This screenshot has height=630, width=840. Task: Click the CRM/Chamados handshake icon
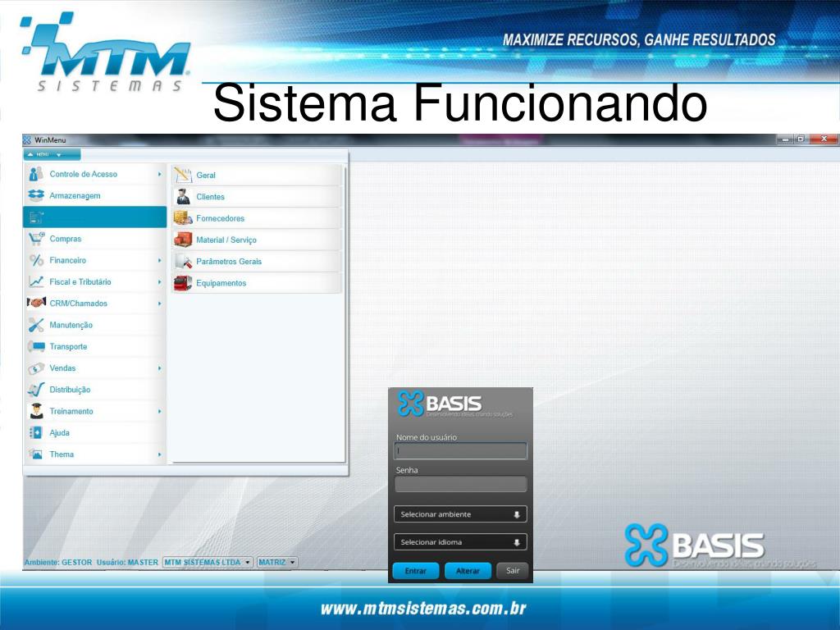[36, 304]
